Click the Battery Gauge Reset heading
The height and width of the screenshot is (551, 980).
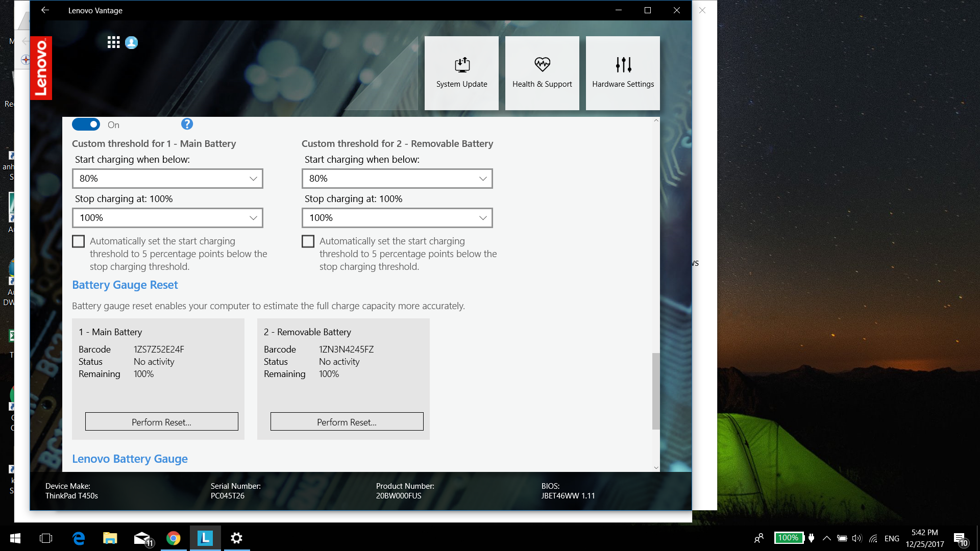tap(125, 285)
